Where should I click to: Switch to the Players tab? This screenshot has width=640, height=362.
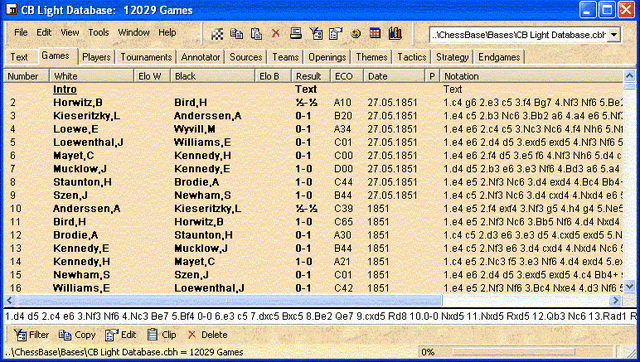click(96, 57)
